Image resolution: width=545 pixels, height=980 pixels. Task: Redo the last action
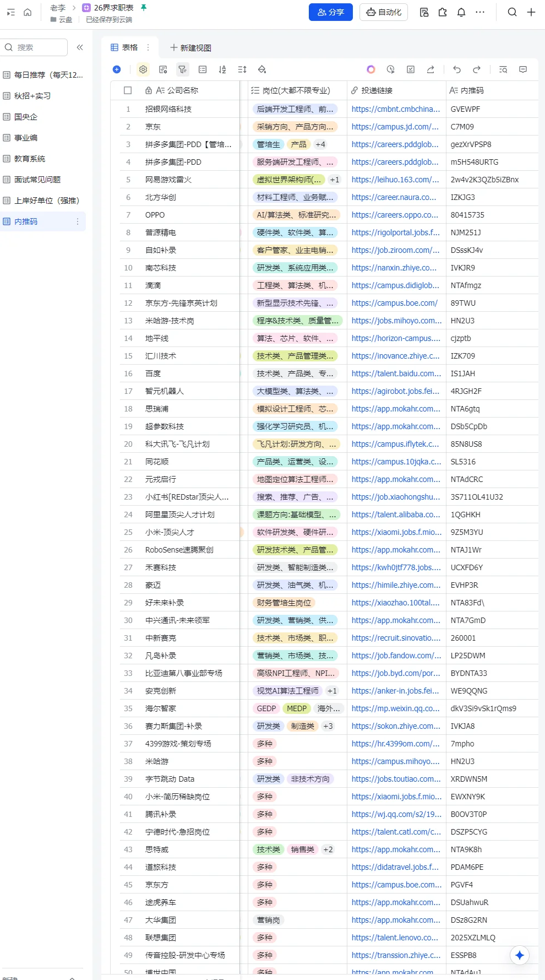(477, 69)
